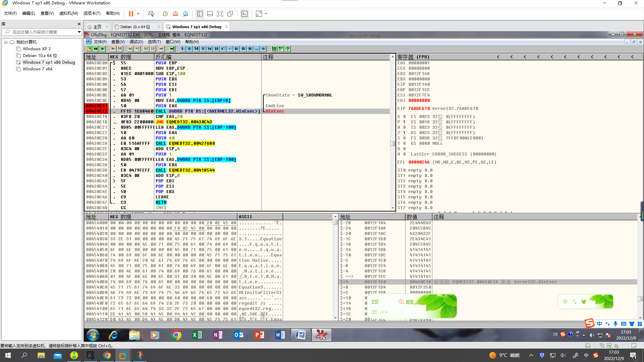Open the suspend button dropdown arrow
The image size is (644, 362).
tap(138, 14)
